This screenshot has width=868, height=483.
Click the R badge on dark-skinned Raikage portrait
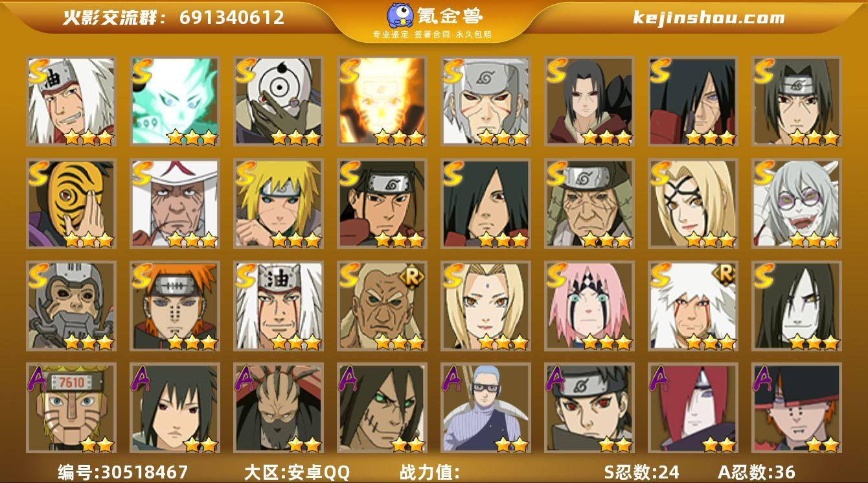coord(412,277)
